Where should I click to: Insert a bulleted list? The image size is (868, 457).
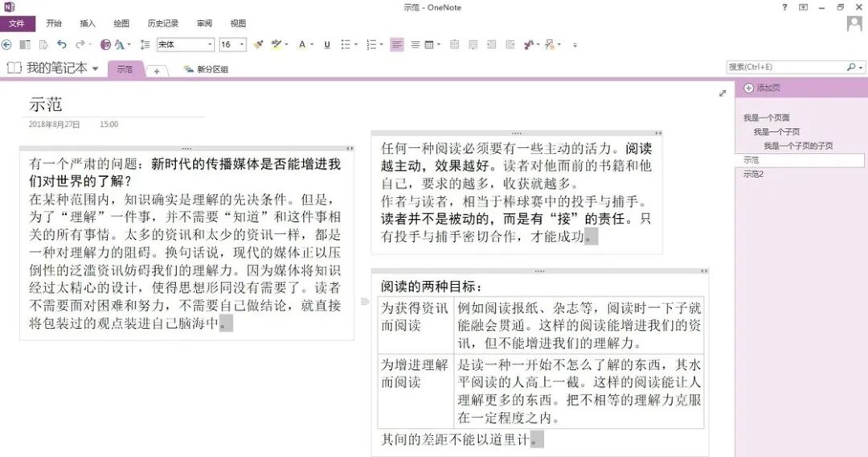[346, 44]
